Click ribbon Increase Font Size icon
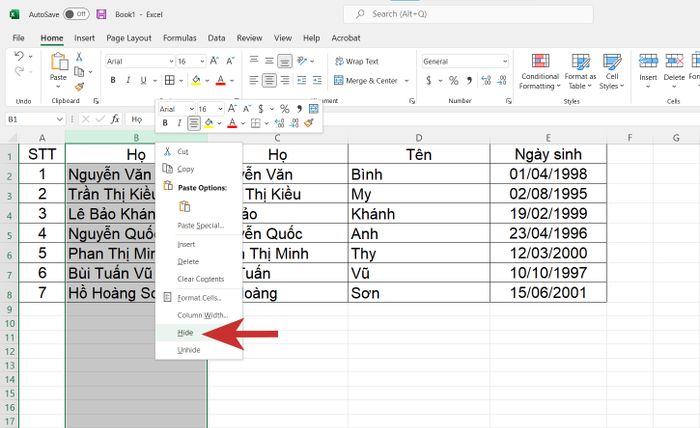The image size is (700, 428). (x=214, y=61)
